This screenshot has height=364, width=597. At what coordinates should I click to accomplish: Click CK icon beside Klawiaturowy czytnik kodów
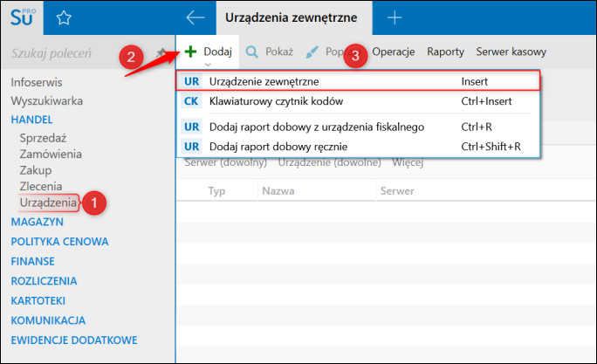191,101
